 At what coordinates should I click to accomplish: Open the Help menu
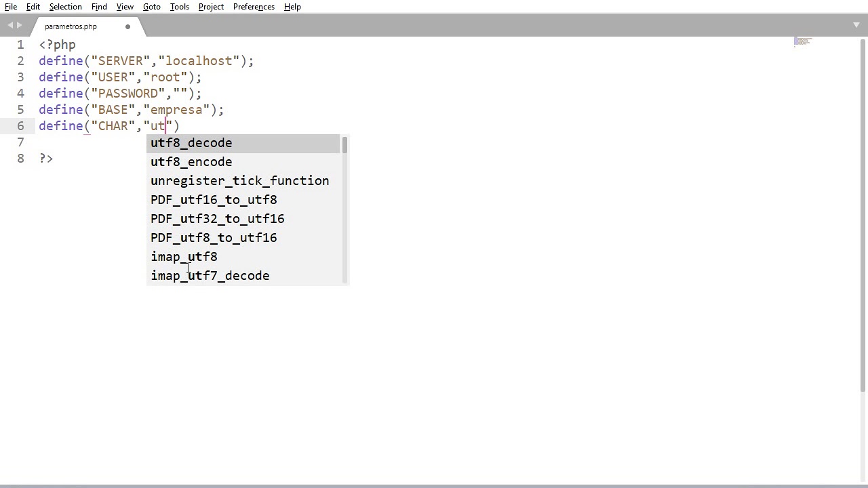(292, 7)
